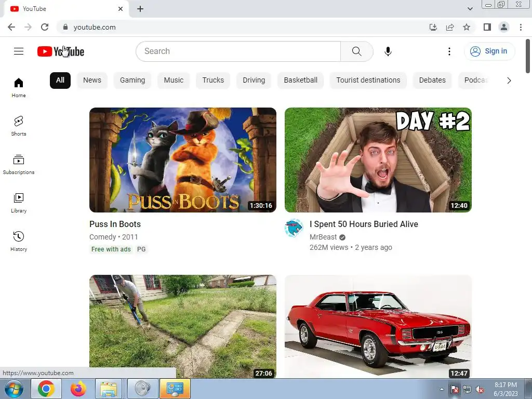Image resolution: width=532 pixels, height=399 pixels.
Task: Select the Debates chip
Action: click(432, 81)
